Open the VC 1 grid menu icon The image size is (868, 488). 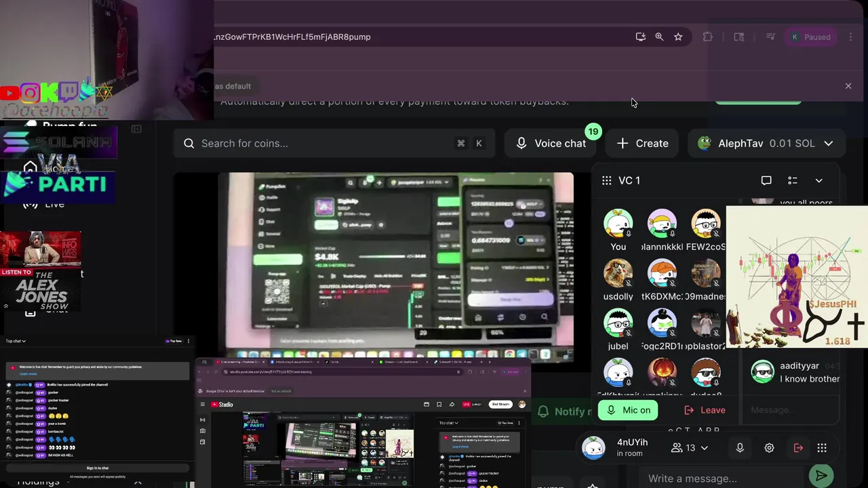point(606,180)
